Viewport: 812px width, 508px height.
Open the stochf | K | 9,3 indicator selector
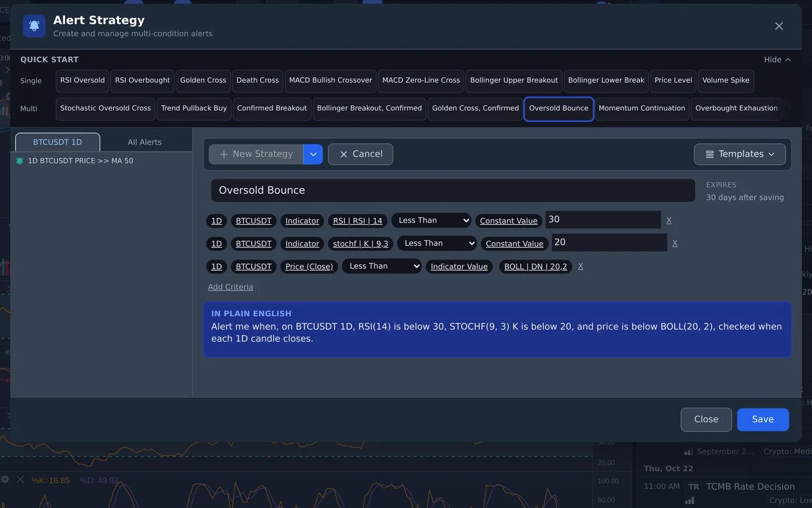point(360,244)
